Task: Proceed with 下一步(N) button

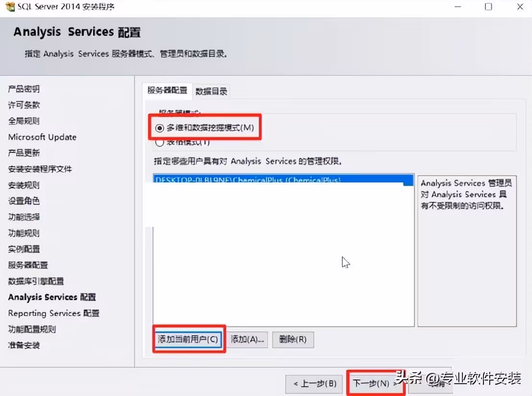Action: coord(374,384)
